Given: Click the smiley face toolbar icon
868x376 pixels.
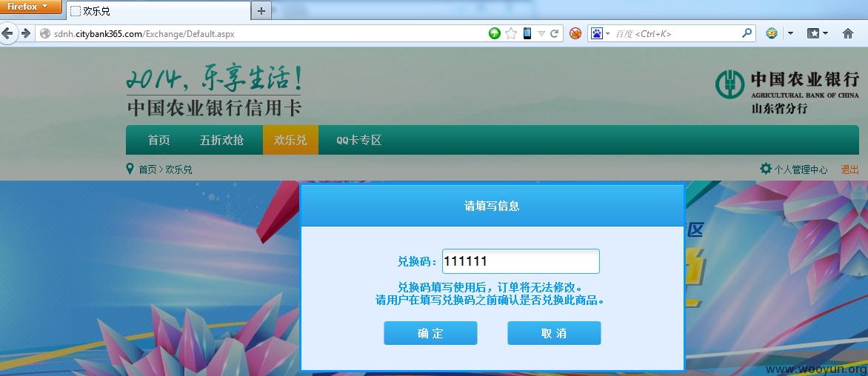Looking at the screenshot, I should click(772, 34).
